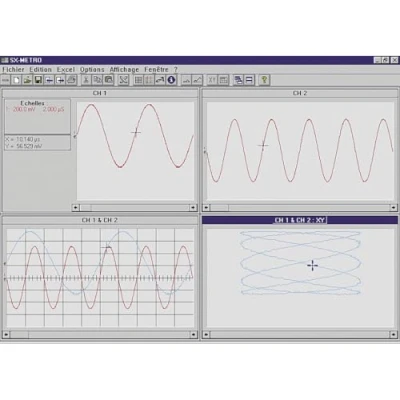The image size is (400, 400).
Task: Click the cascade windows icon
Action: pos(238,80)
